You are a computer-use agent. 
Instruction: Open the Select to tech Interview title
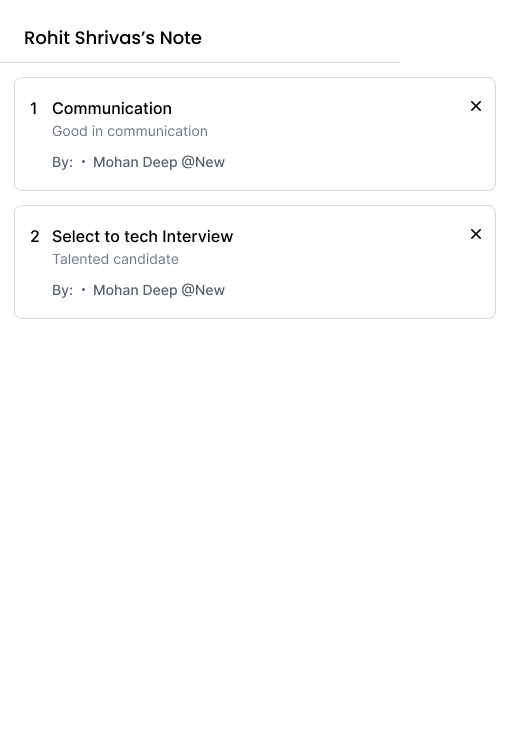[143, 236]
